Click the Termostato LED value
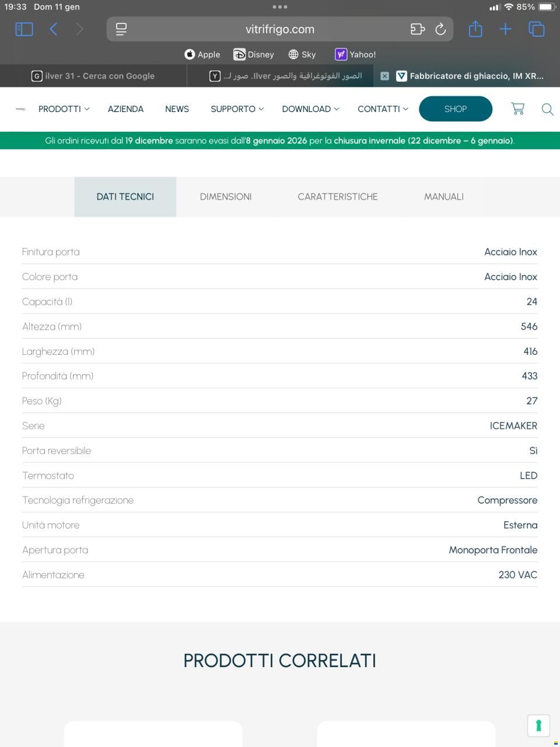The width and height of the screenshot is (560, 747). [528, 476]
